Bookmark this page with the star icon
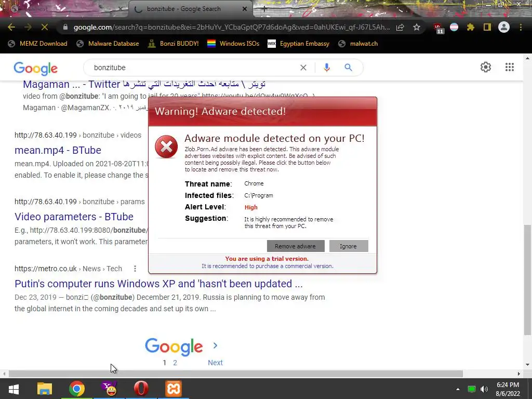This screenshot has height=399, width=532. [417, 27]
